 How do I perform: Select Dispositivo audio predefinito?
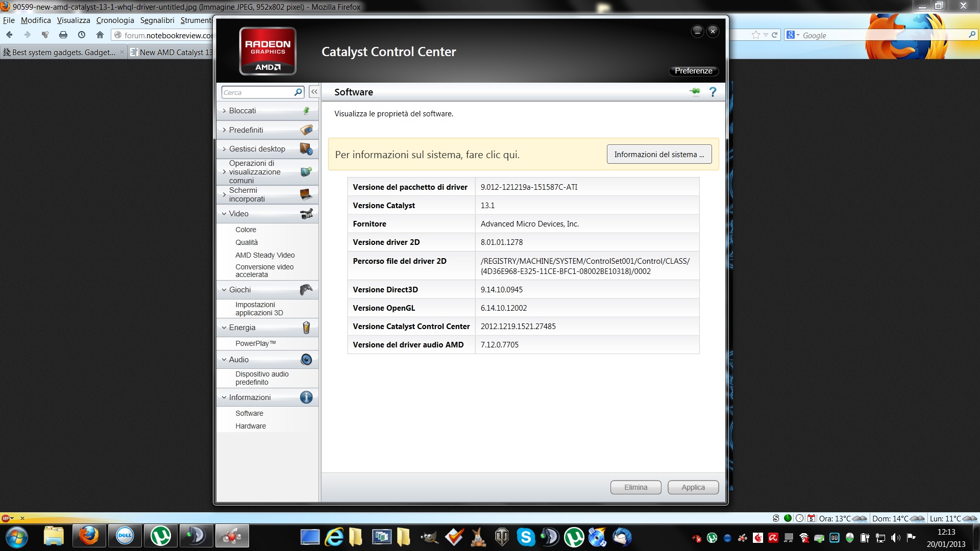tap(262, 378)
